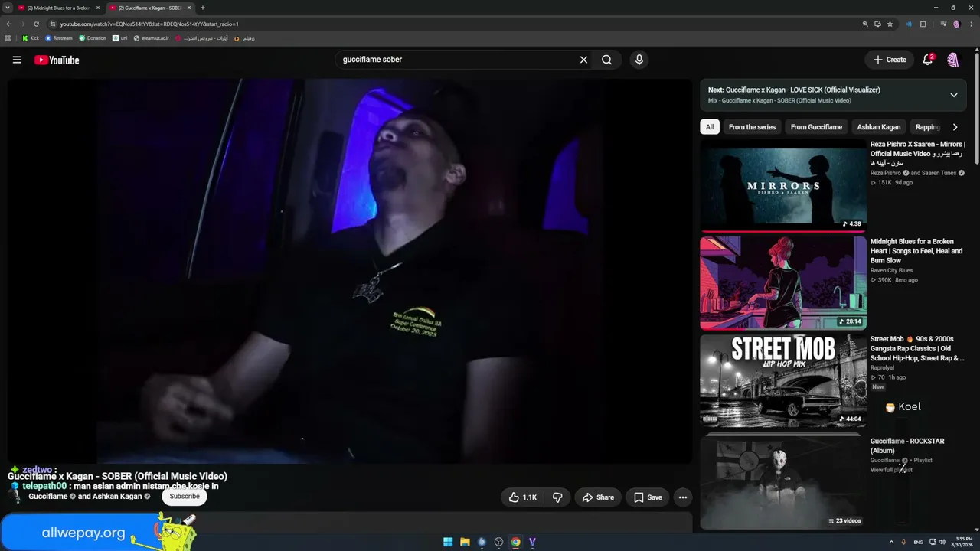Close the Midnight Blues browser tab
The height and width of the screenshot is (551, 980).
pyautogui.click(x=98, y=8)
